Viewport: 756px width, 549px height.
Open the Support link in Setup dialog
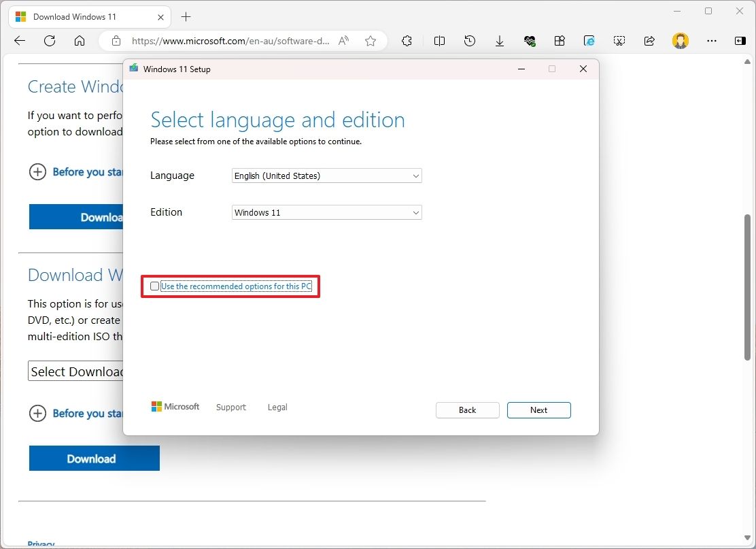[230, 407]
